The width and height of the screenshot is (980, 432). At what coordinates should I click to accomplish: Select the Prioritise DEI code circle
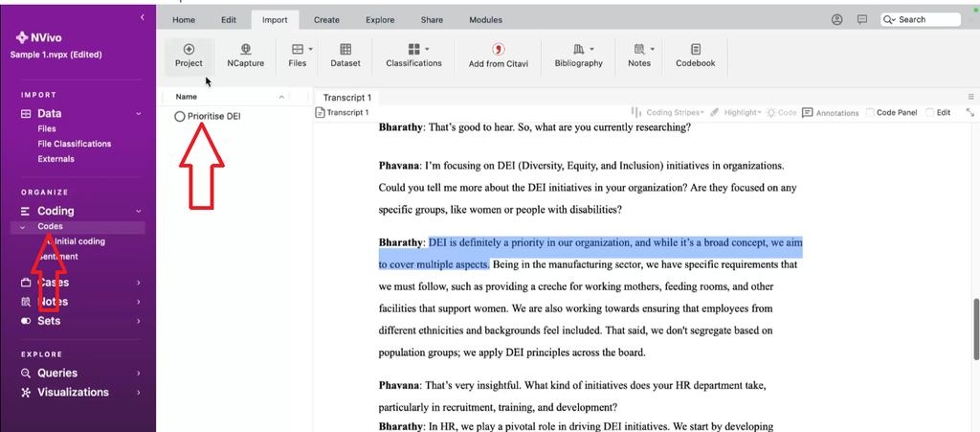tap(180, 116)
